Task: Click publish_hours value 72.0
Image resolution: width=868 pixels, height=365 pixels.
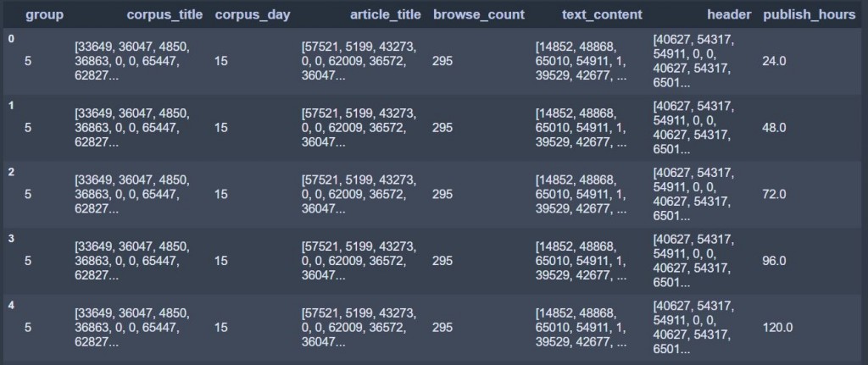Action: (x=774, y=195)
